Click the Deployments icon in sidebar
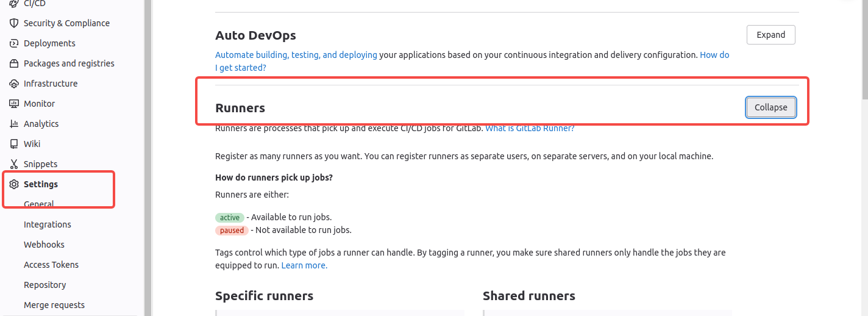The height and width of the screenshot is (316, 868). [x=14, y=43]
